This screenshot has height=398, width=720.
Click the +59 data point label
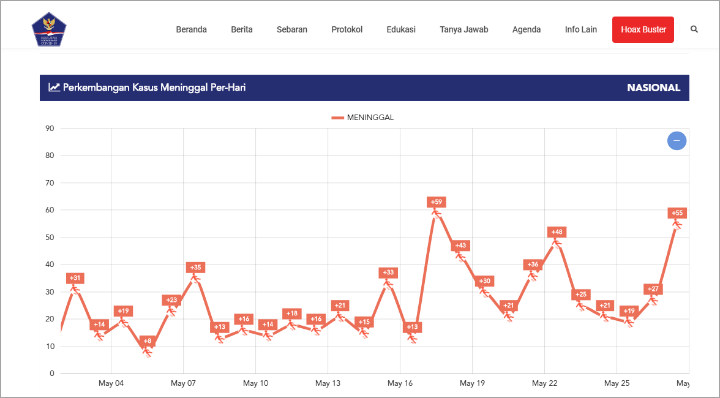(436, 202)
